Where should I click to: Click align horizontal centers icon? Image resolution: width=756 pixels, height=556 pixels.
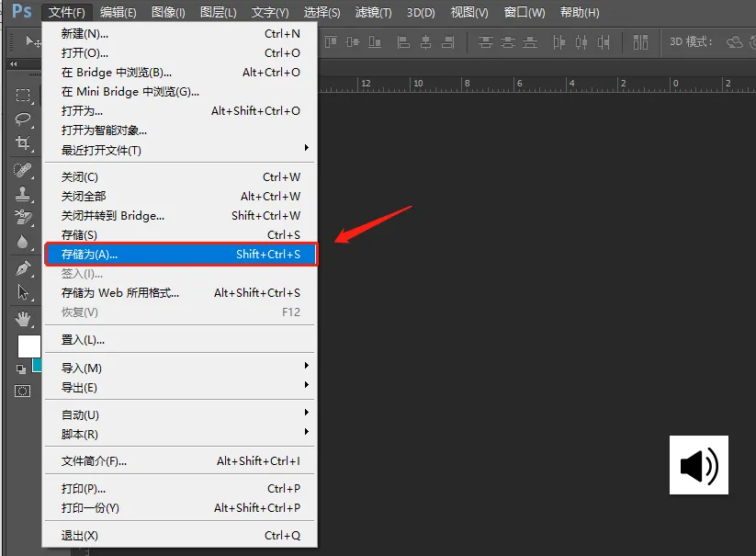(x=425, y=42)
